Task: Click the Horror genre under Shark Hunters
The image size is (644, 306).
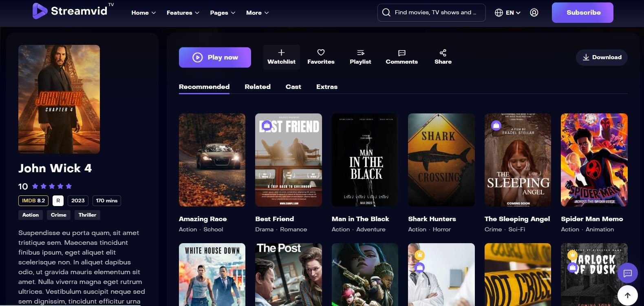Action: tap(442, 229)
